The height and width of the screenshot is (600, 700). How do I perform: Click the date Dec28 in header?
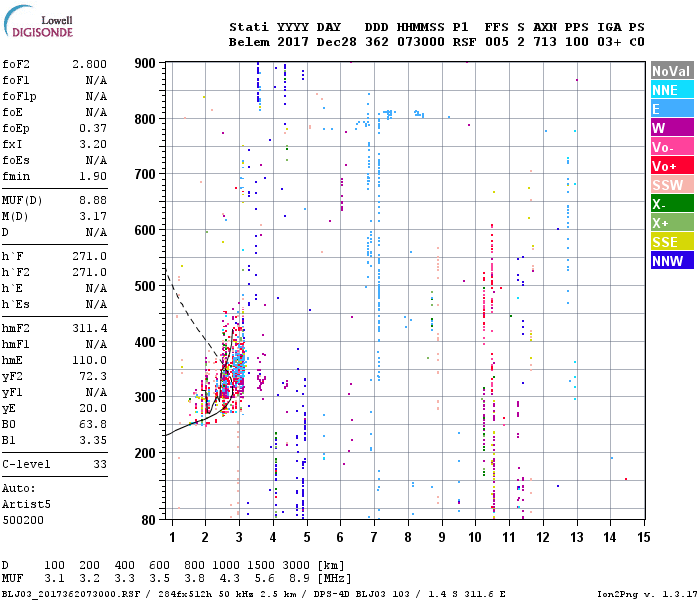tap(337, 42)
